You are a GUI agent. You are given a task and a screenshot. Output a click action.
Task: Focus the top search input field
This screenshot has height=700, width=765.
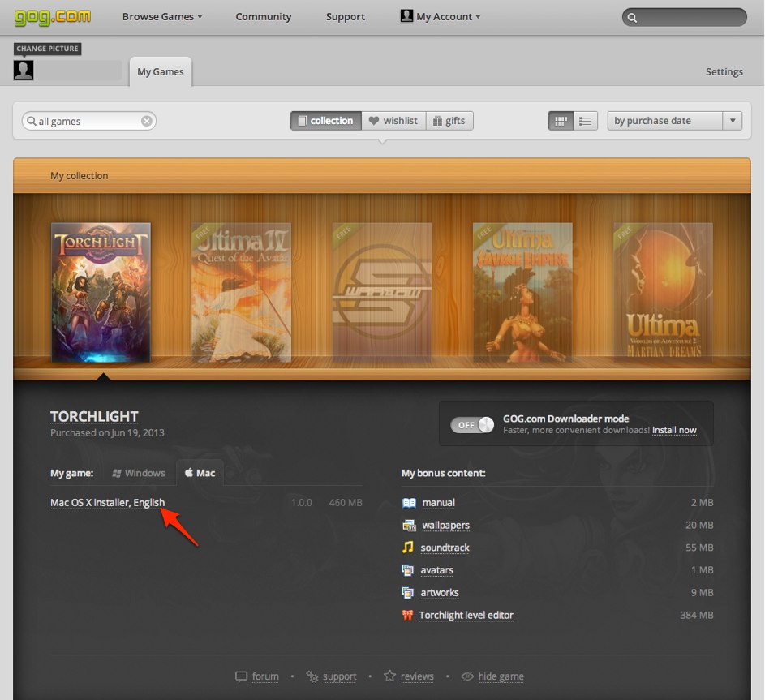pyautogui.click(x=685, y=18)
